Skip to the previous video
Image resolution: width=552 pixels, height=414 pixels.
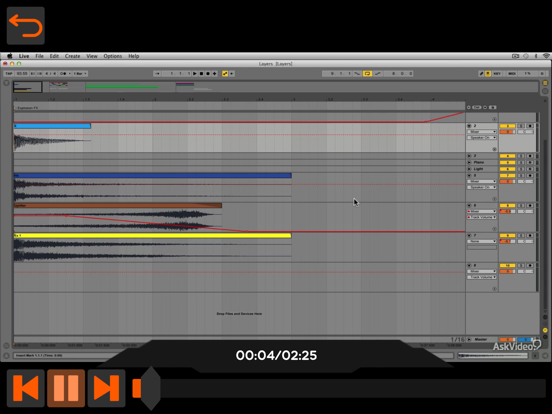tap(26, 388)
